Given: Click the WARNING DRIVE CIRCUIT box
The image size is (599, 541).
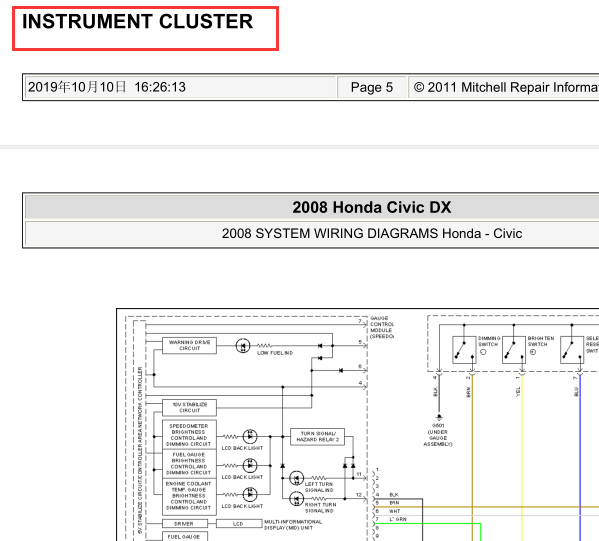Looking at the screenshot, I should [189, 345].
